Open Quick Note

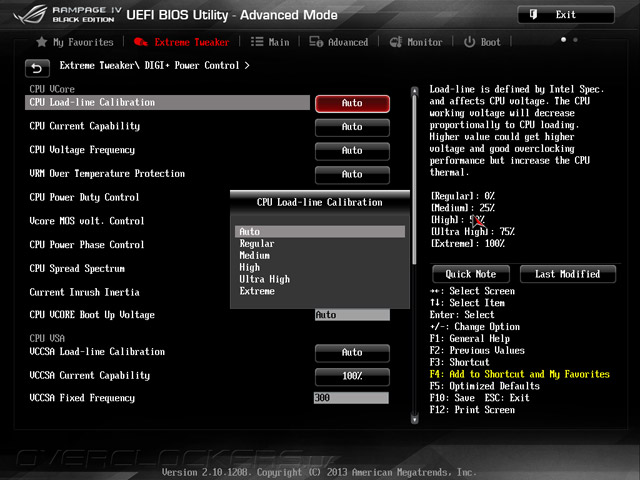471,274
